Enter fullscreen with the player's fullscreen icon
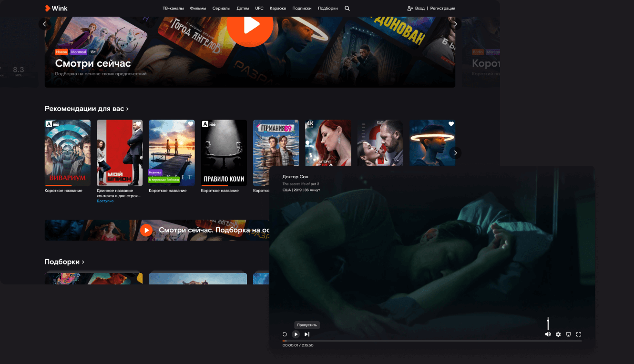Screen dimensions: 634x364 579,334
